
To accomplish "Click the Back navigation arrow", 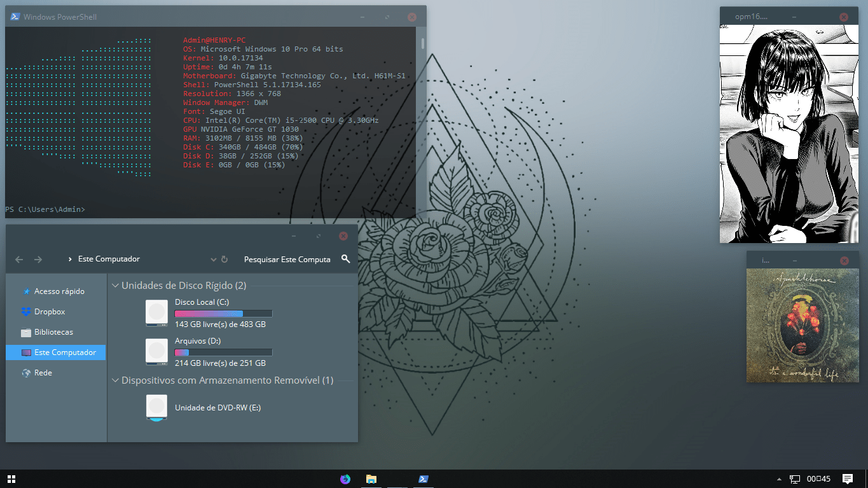I will tap(19, 259).
